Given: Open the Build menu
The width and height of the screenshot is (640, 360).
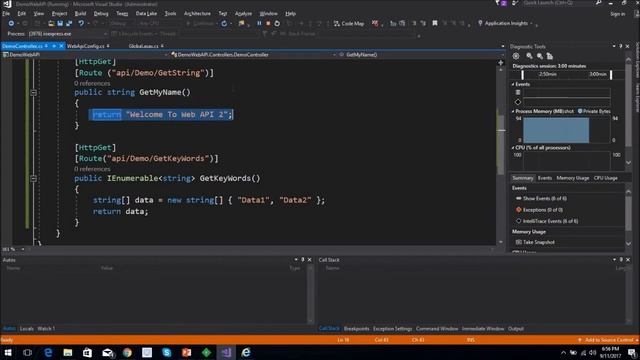Looking at the screenshot, I should pos(80,13).
